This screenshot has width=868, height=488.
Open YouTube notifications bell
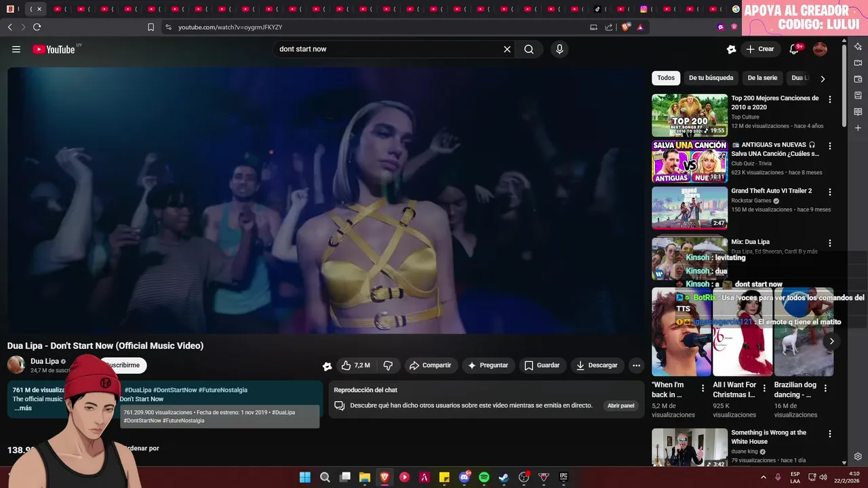[x=794, y=49]
